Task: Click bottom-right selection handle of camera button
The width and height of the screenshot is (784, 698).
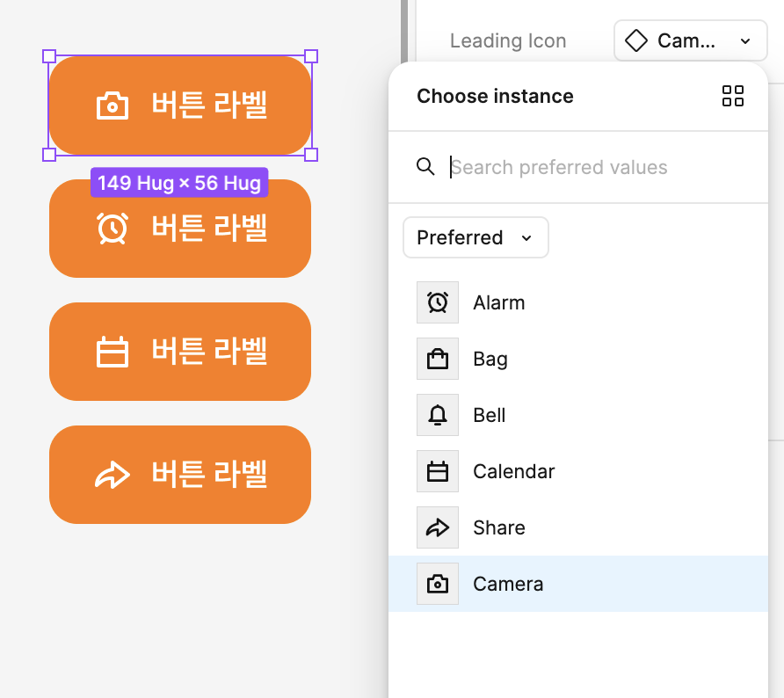Action: (311, 155)
